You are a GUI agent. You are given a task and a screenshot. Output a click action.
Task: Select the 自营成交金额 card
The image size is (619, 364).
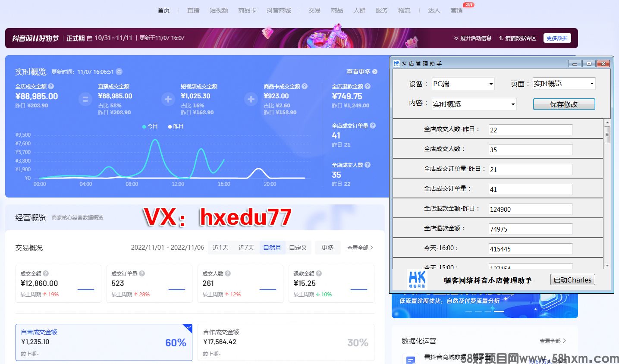pyautogui.click(x=104, y=342)
